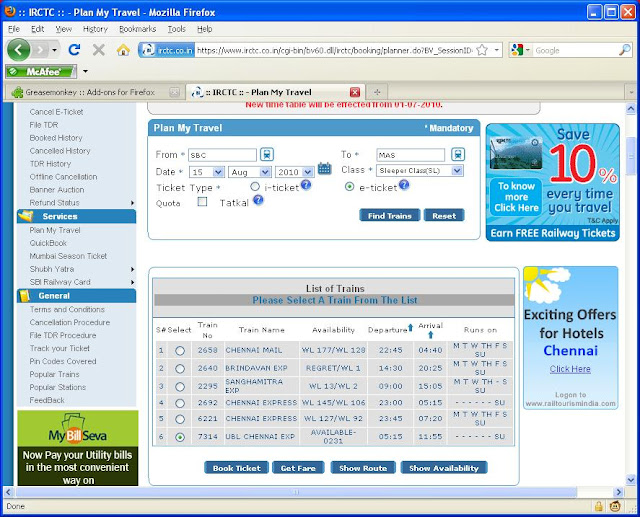This screenshot has width=640, height=517.
Task: Open the View menu
Action: tap(63, 29)
